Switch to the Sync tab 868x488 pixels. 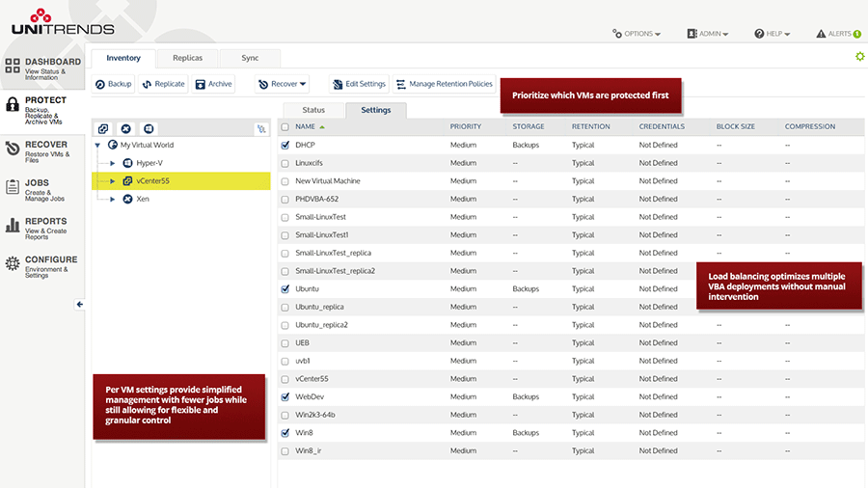click(x=250, y=58)
